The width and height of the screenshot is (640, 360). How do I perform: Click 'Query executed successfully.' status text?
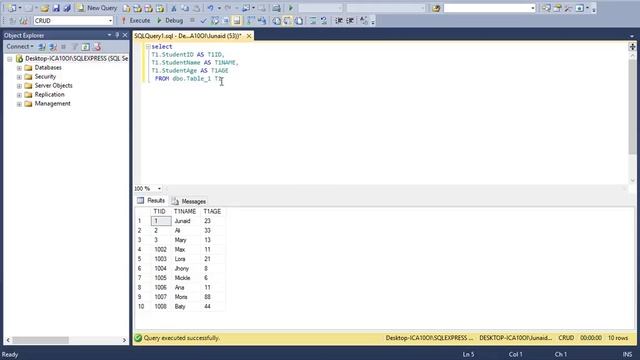181,338
